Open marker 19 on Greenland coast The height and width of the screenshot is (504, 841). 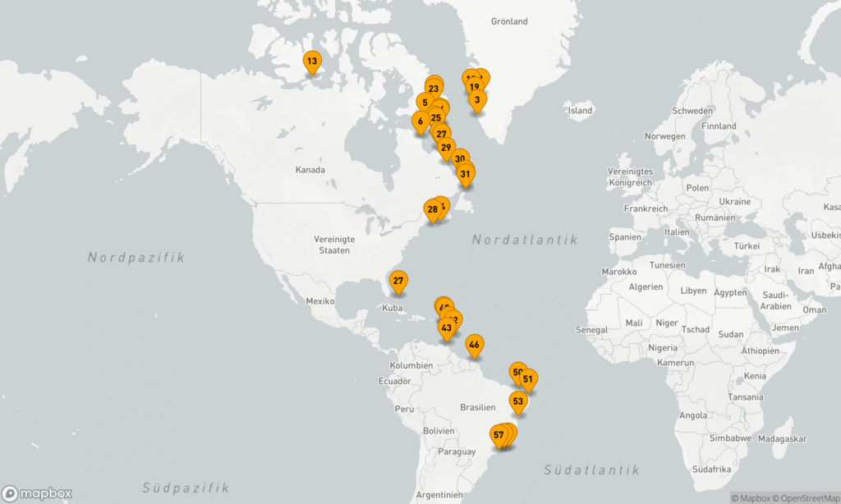point(474,87)
